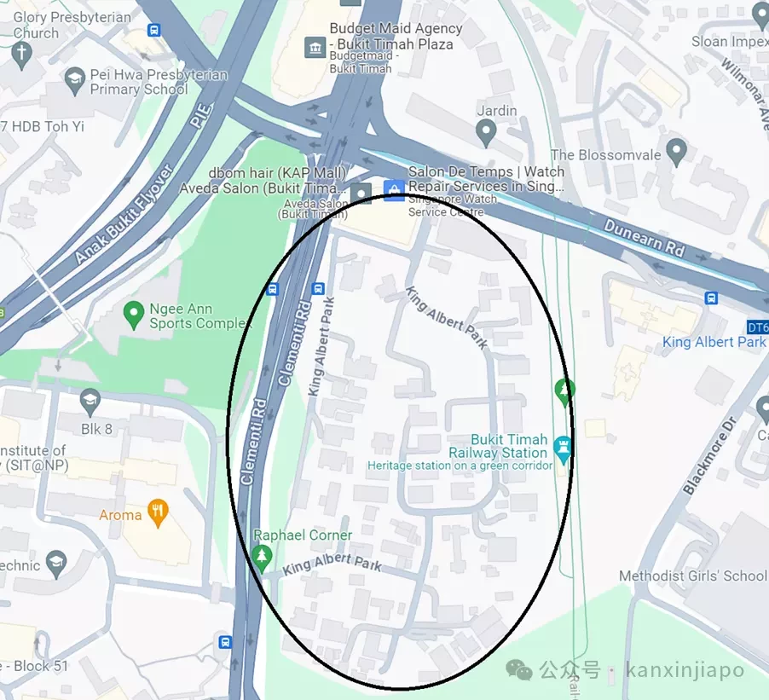Image resolution: width=769 pixels, height=700 pixels.
Task: Select the Blk 8 school pin
Action: click(x=90, y=402)
